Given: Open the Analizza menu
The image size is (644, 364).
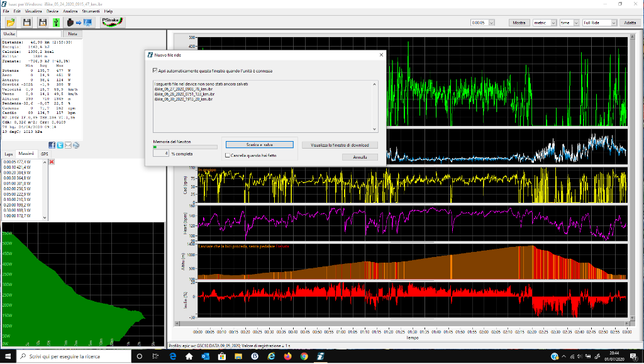Looking at the screenshot, I should 70,11.
